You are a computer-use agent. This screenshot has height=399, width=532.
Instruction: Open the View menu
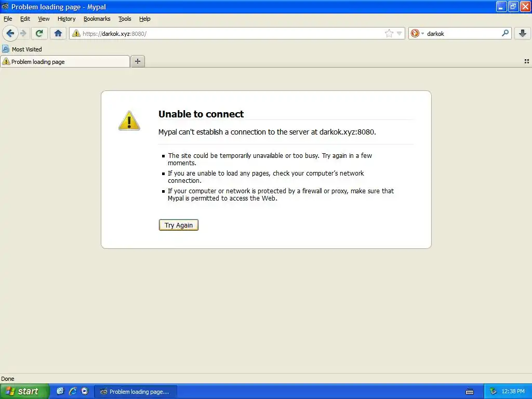(44, 19)
